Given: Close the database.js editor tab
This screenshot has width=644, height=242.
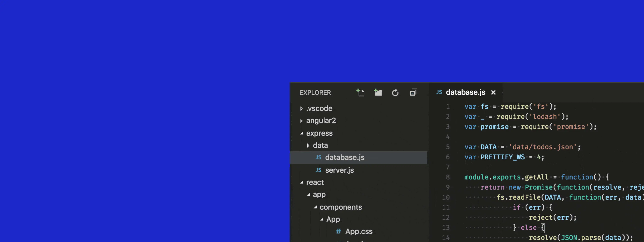Looking at the screenshot, I should tap(493, 93).
